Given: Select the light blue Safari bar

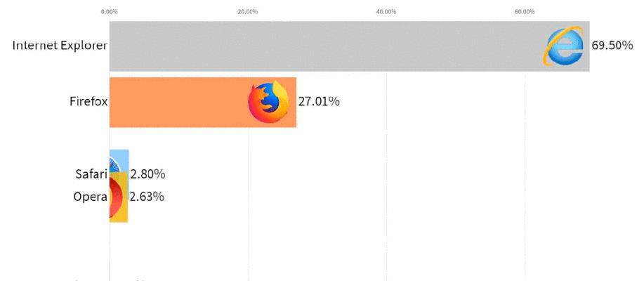Looking at the screenshot, I should (x=119, y=161).
